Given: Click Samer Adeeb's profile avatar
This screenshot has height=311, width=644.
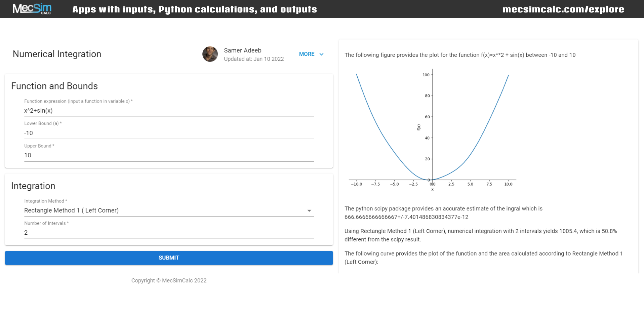Looking at the screenshot, I should [210, 54].
